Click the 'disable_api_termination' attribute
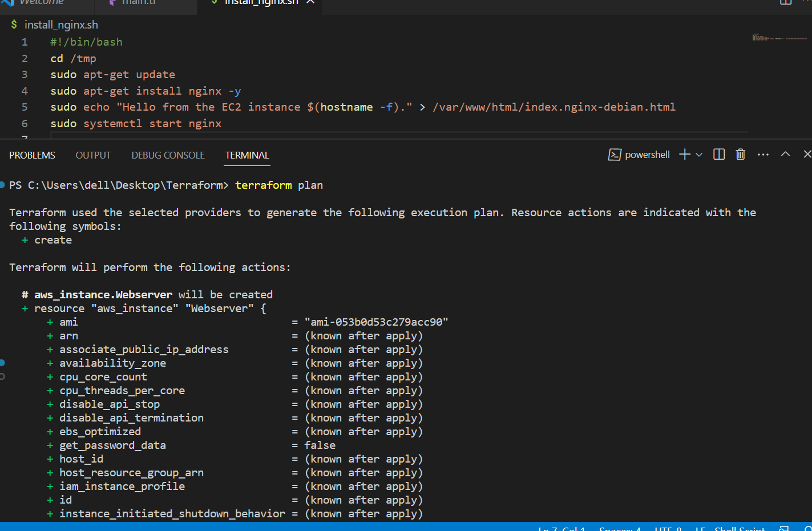812x531 pixels. 131,417
